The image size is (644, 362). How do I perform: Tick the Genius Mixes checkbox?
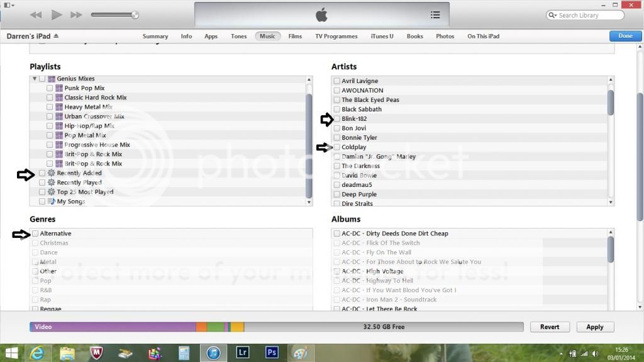[42, 79]
